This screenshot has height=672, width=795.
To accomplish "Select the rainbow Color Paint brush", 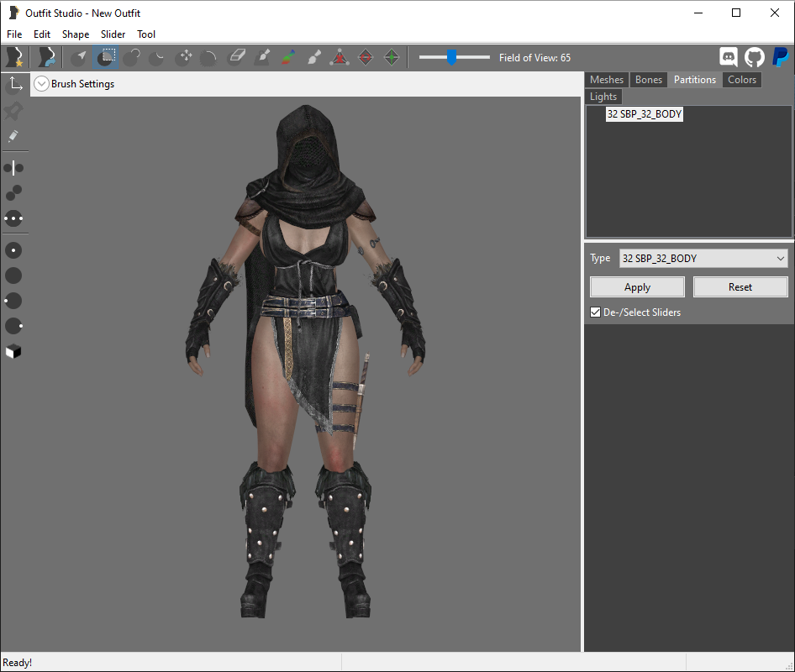I will [x=288, y=57].
